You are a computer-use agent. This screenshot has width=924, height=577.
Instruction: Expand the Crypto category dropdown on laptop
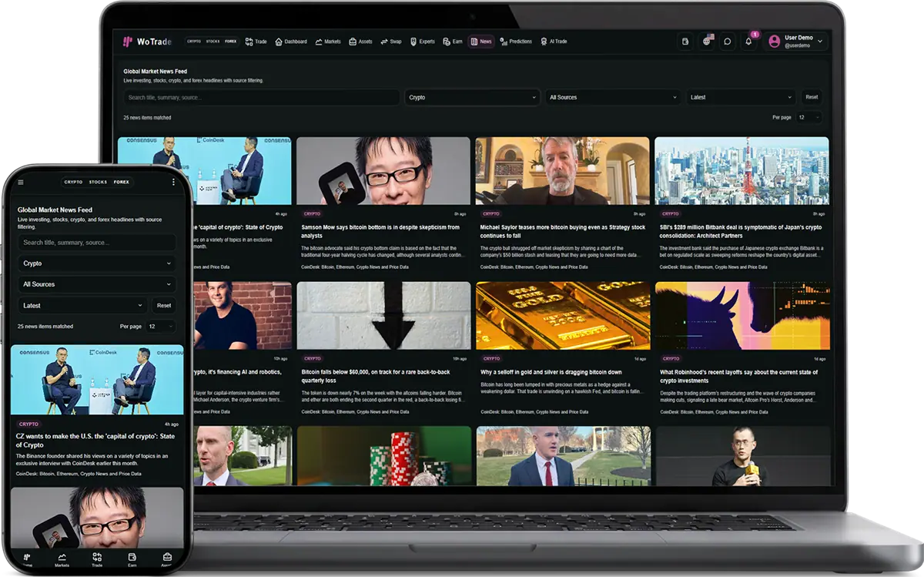click(x=472, y=97)
